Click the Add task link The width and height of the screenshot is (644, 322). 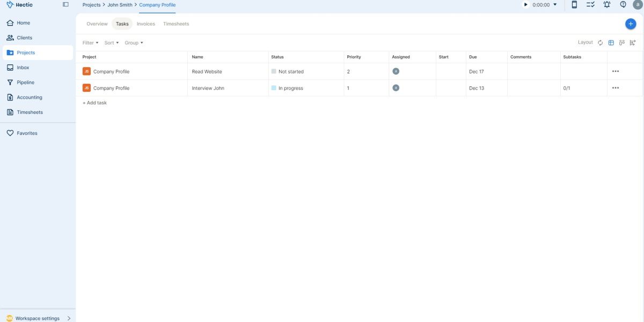[94, 103]
